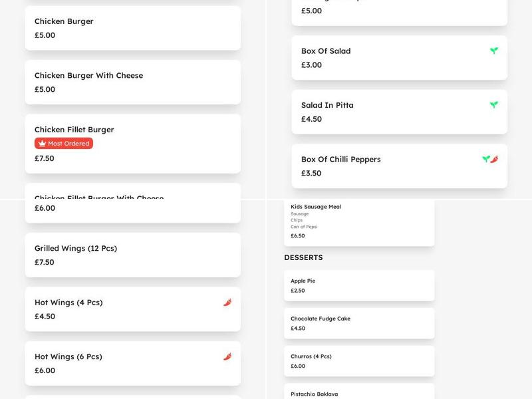Click the chili icon on Hot Wings (4 Pcs)

click(x=227, y=301)
